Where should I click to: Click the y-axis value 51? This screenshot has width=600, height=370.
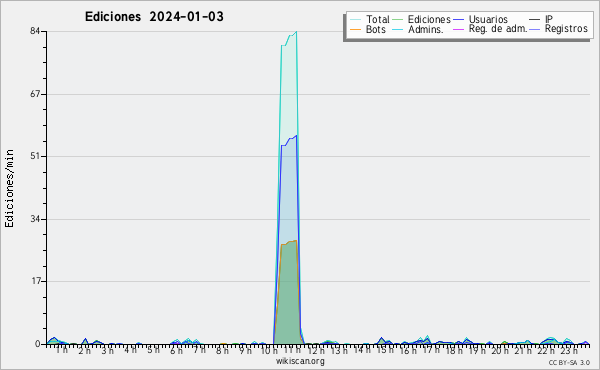[35, 156]
